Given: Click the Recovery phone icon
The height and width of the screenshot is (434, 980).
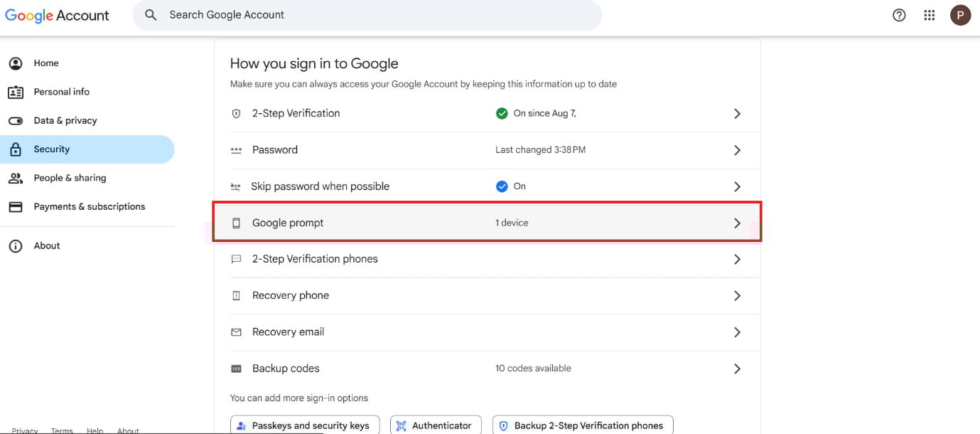Looking at the screenshot, I should coord(237,296).
